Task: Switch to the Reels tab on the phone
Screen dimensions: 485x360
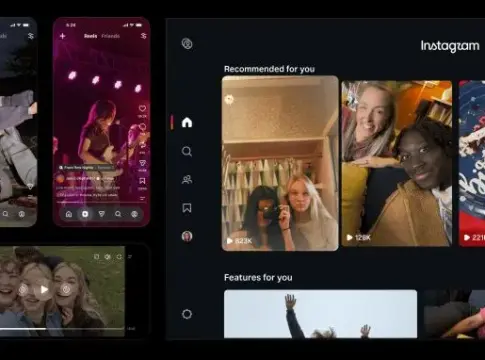Action: [91, 36]
